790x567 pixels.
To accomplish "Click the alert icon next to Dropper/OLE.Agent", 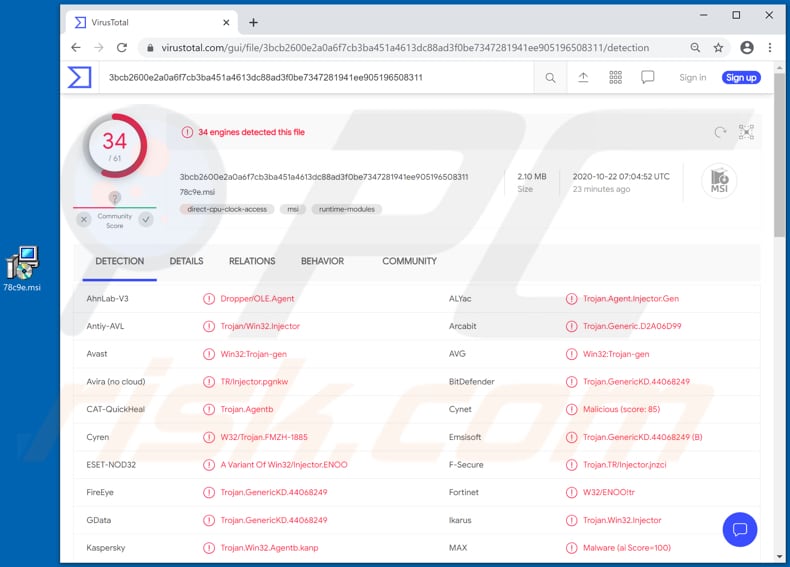I will click(x=209, y=299).
